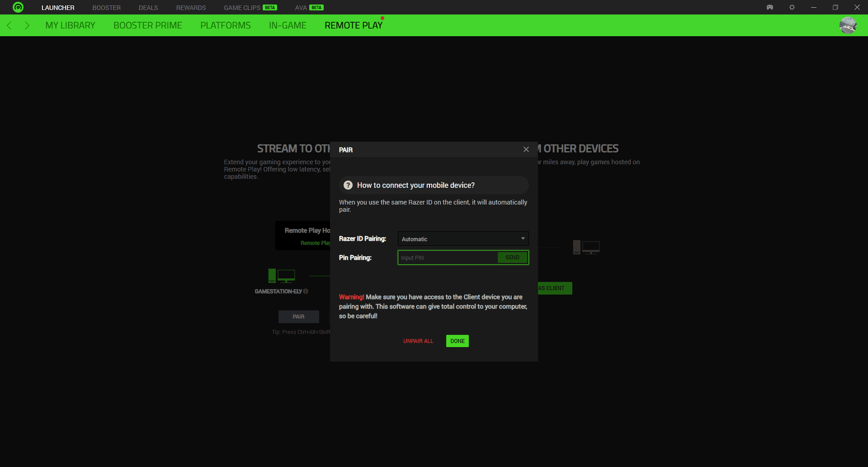Switch to the BOOSTER tab

pyautogui.click(x=106, y=8)
